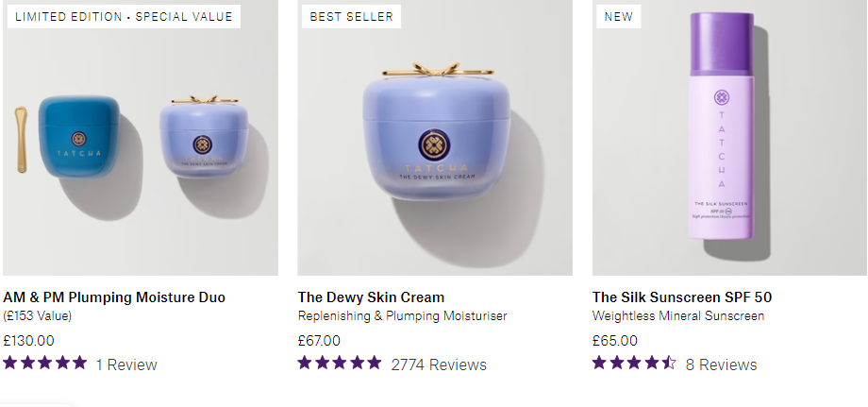868x407 pixels.
Task: Click Replenishing & Plumping Moisturiser subtitle
Action: 403,316
